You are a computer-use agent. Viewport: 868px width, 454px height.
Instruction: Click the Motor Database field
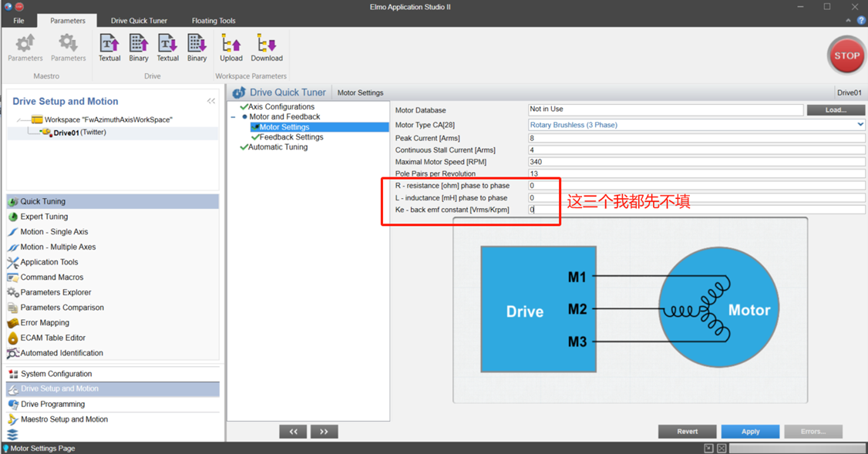click(665, 109)
